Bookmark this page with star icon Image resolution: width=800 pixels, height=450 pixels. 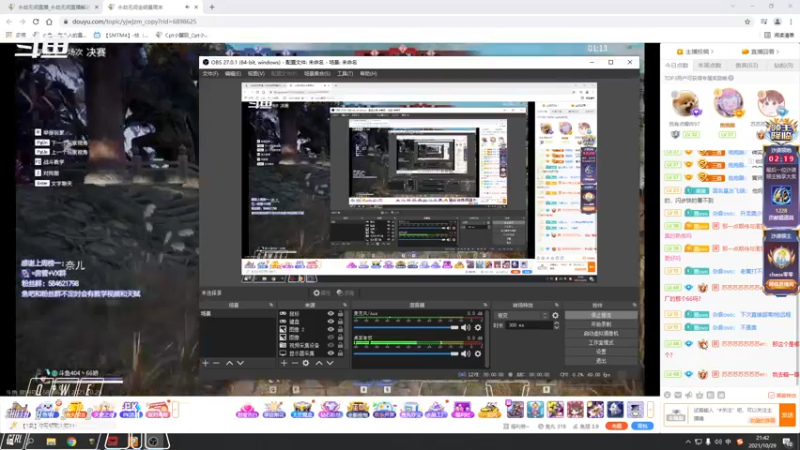[x=747, y=21]
